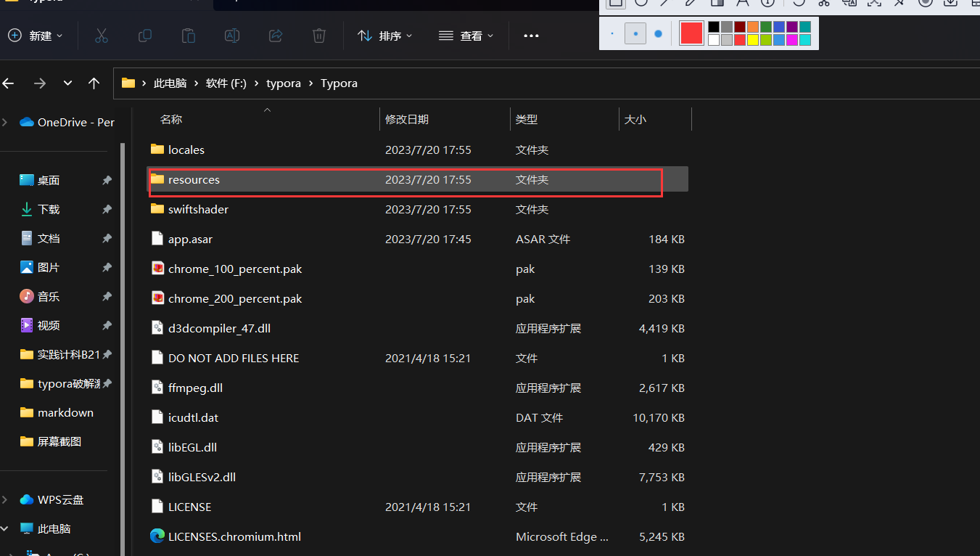
Task: Click the large current-color red swatch
Action: tap(691, 33)
